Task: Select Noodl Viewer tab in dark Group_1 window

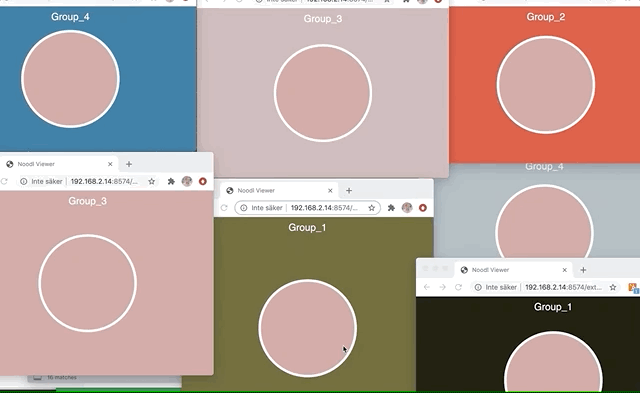Action: tap(514, 270)
